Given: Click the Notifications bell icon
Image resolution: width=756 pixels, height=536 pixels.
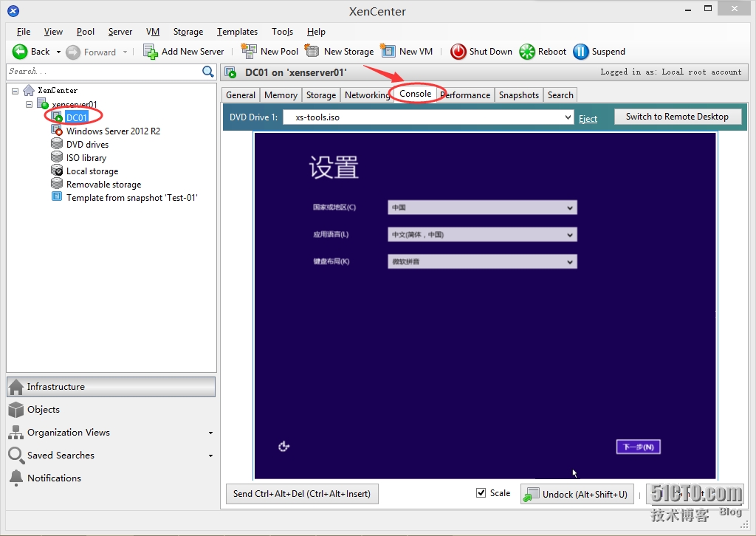Looking at the screenshot, I should pos(16,478).
